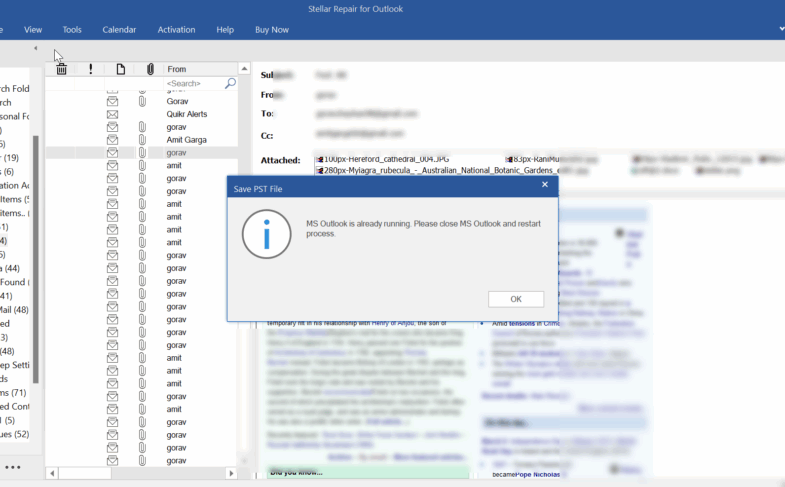This screenshot has height=487, width=785.
Task: Select the Found folder in tree
Action: coord(15,282)
